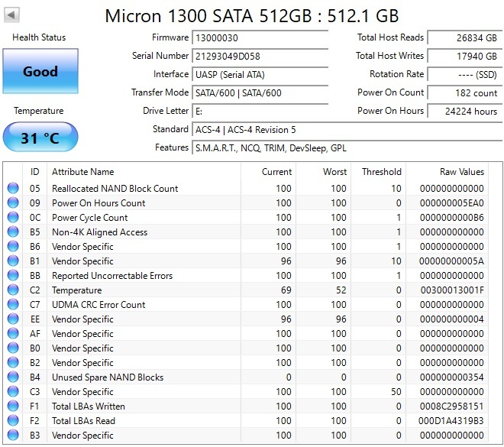504x447 pixels.
Task: Select the status dot for Power Cycle Count
Action: (13, 217)
